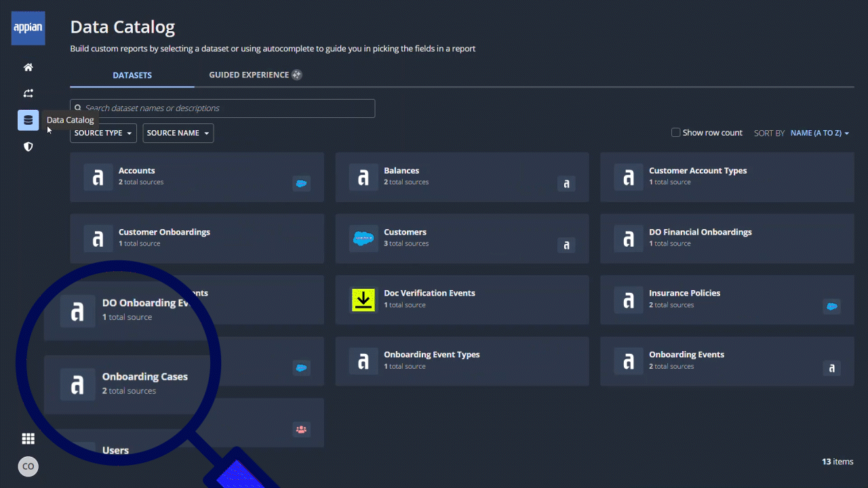Open the Name (A to Z) sort dropdown
The height and width of the screenshot is (488, 868).
[820, 133]
